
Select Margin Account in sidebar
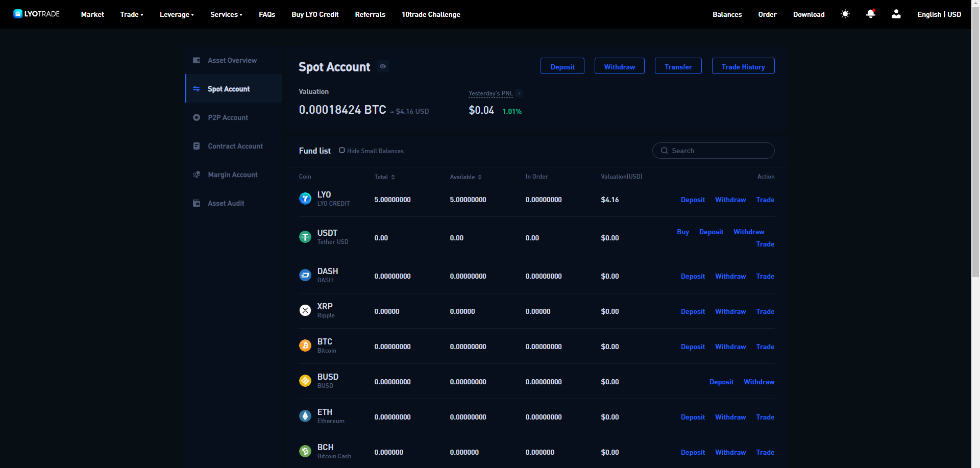tap(233, 175)
